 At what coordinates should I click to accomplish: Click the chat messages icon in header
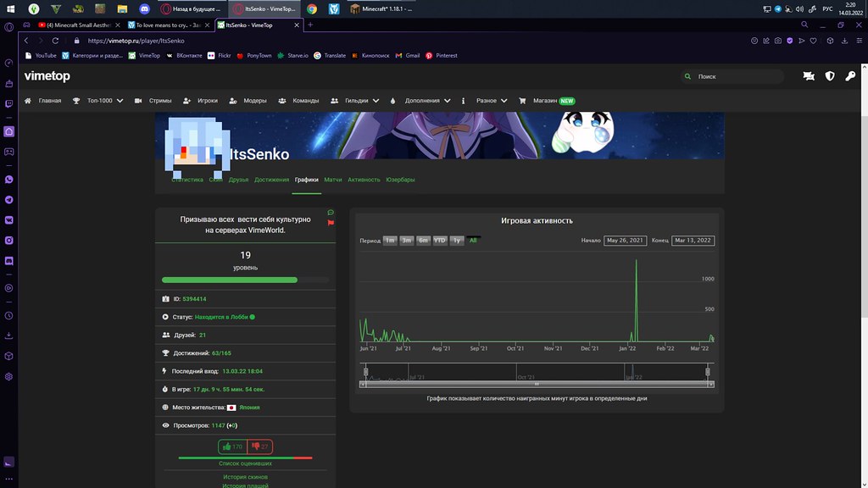pyautogui.click(x=809, y=76)
